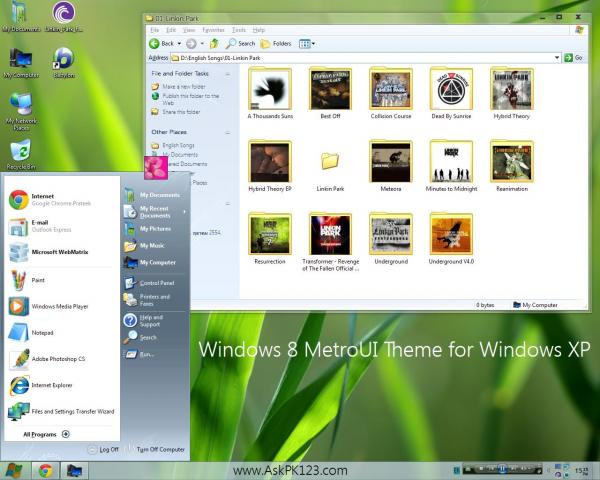Select Meteora album folder
This screenshot has width=600, height=480.
[391, 166]
